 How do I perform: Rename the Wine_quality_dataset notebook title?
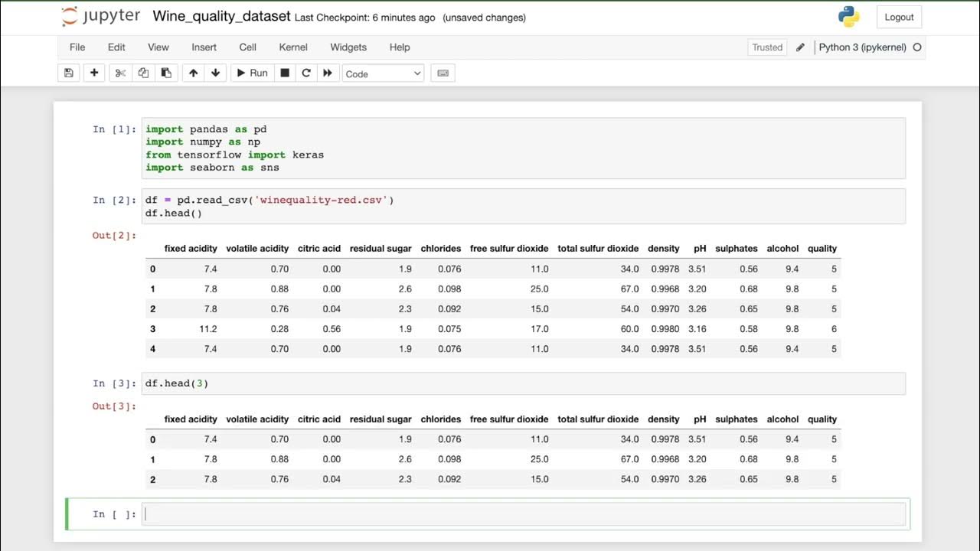pos(221,16)
